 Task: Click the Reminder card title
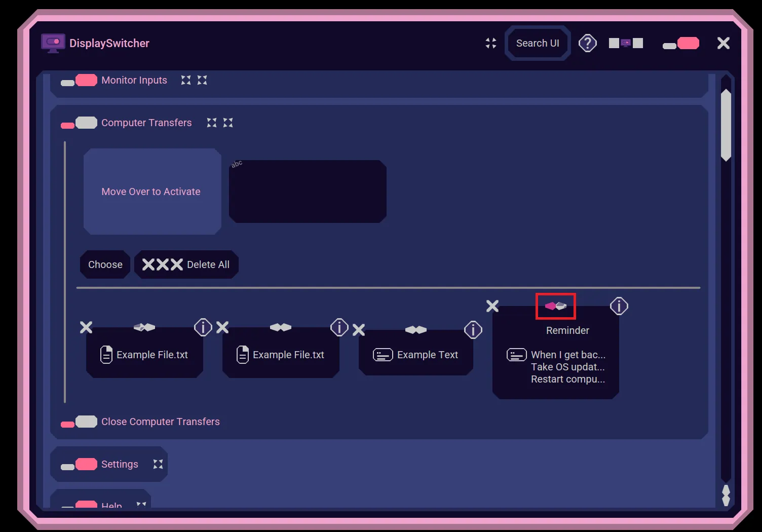pos(567,330)
